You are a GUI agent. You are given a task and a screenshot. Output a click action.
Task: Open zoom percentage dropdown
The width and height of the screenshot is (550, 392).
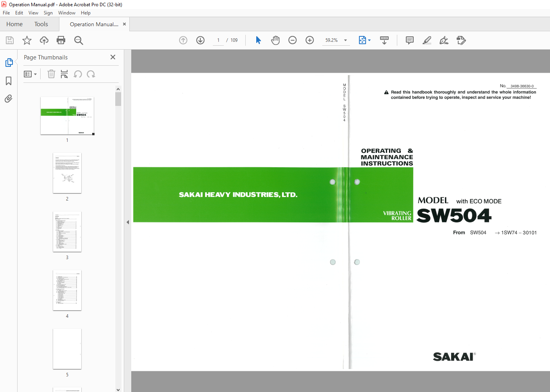[345, 40]
